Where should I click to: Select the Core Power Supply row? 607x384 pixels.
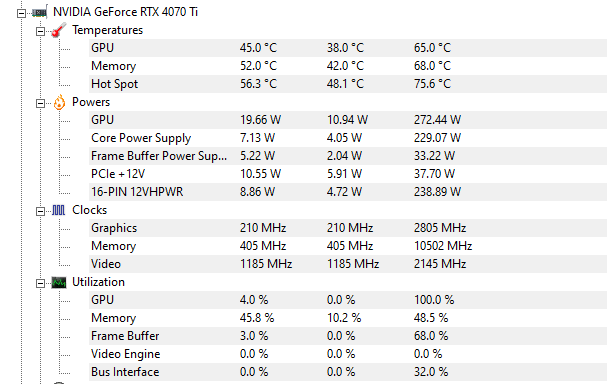click(x=348, y=138)
